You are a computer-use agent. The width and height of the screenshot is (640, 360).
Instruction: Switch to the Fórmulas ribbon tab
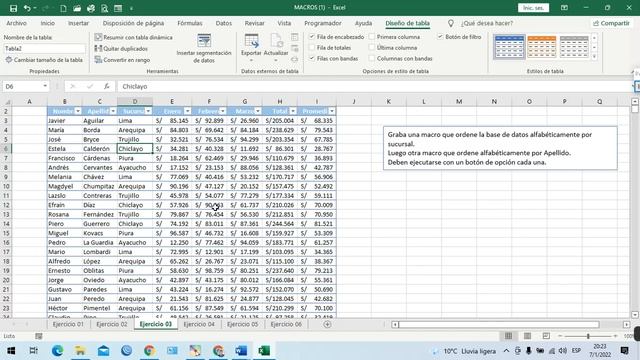pos(190,23)
